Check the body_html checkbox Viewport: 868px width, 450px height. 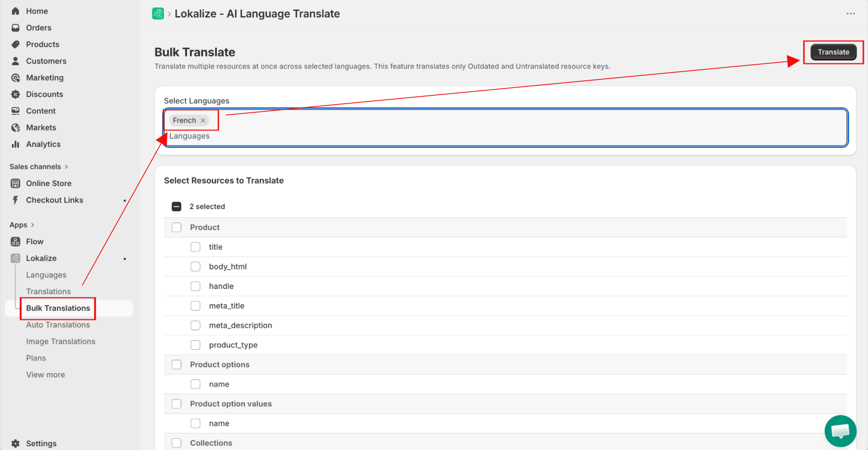tap(195, 267)
